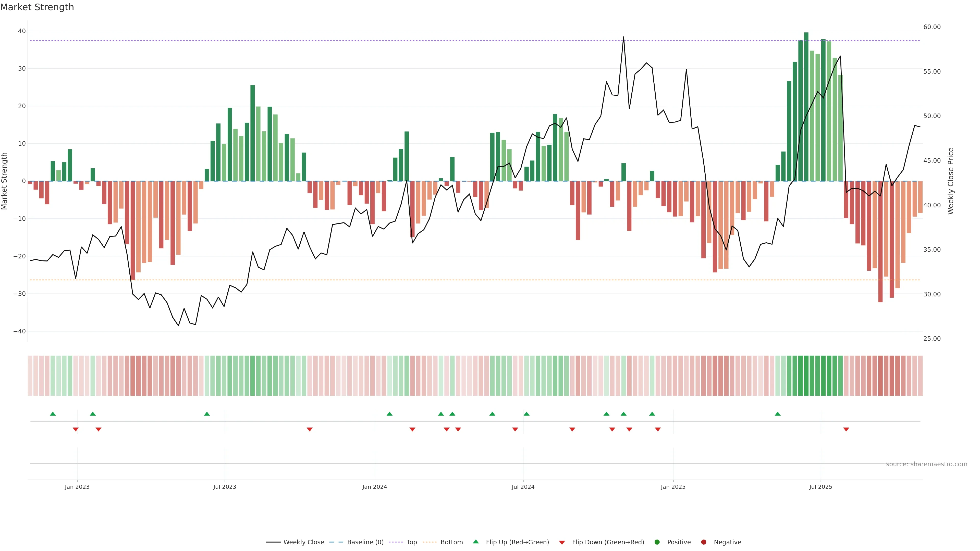This screenshot has height=551, width=980.
Task: Click the Weekly Close Price axis title
Action: [x=951, y=181]
